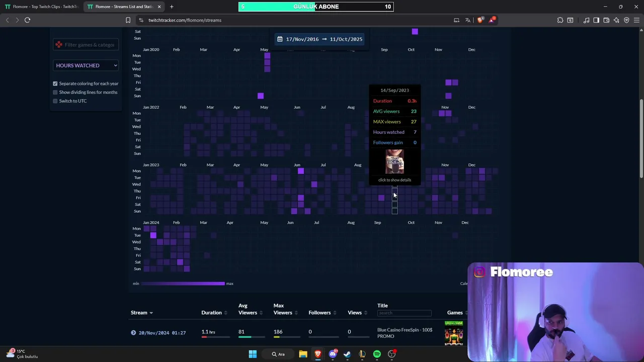Click the min-max color legend bar
Viewport: 644px width, 362px height.
click(183, 284)
